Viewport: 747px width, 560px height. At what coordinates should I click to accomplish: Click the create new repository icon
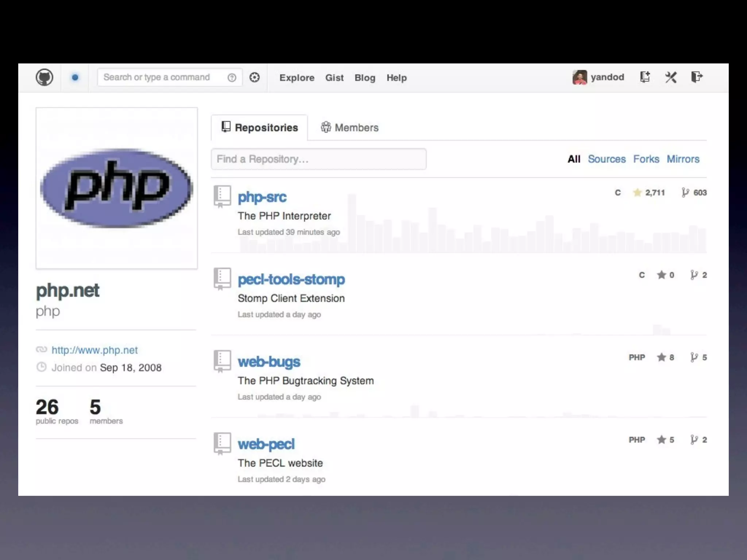pos(645,77)
